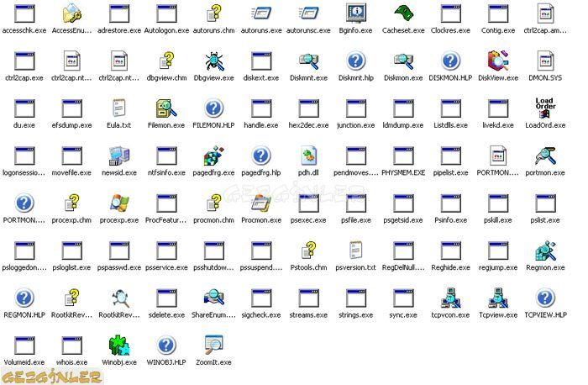Click the streams.exe file name
This screenshot has width=588, height=385.
[308, 315]
